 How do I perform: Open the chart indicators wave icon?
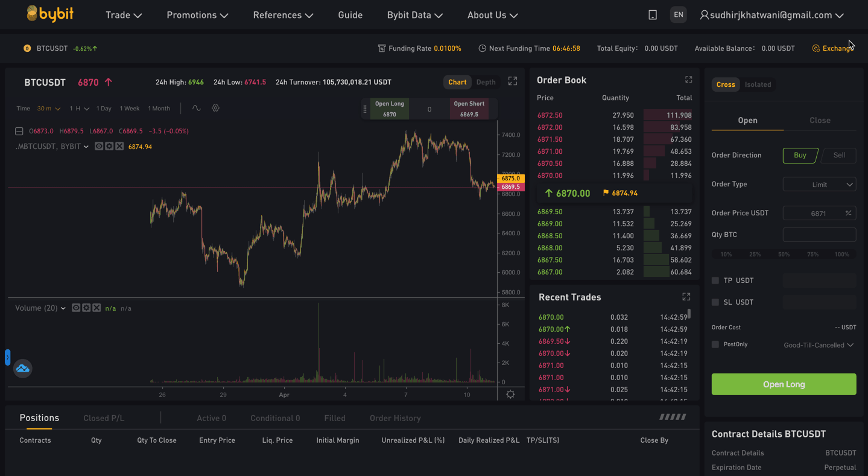pos(196,108)
